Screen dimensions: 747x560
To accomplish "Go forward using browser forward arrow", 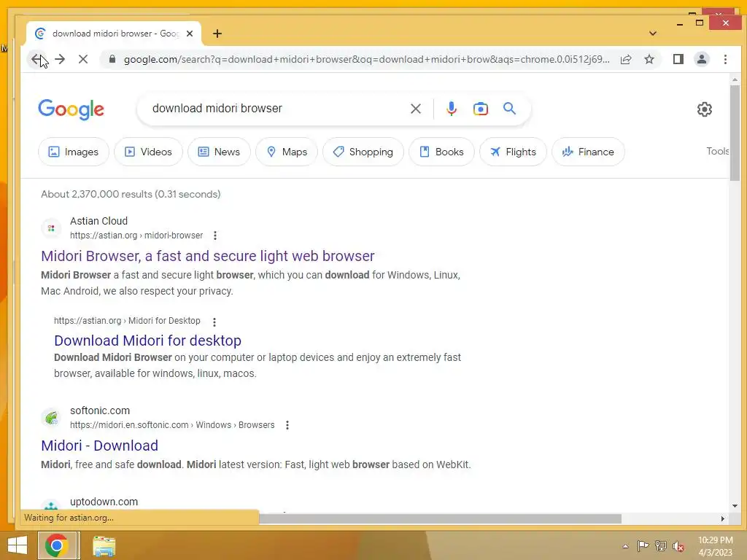I will [x=60, y=59].
